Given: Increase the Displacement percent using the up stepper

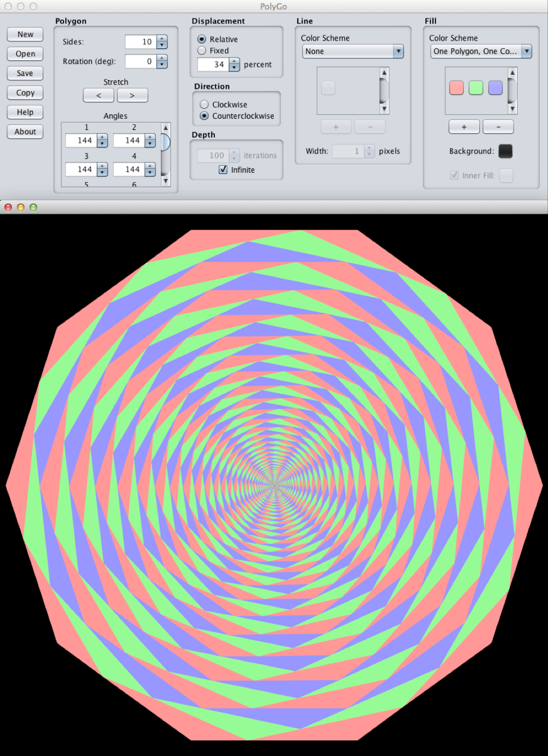Looking at the screenshot, I should pyautogui.click(x=233, y=61).
